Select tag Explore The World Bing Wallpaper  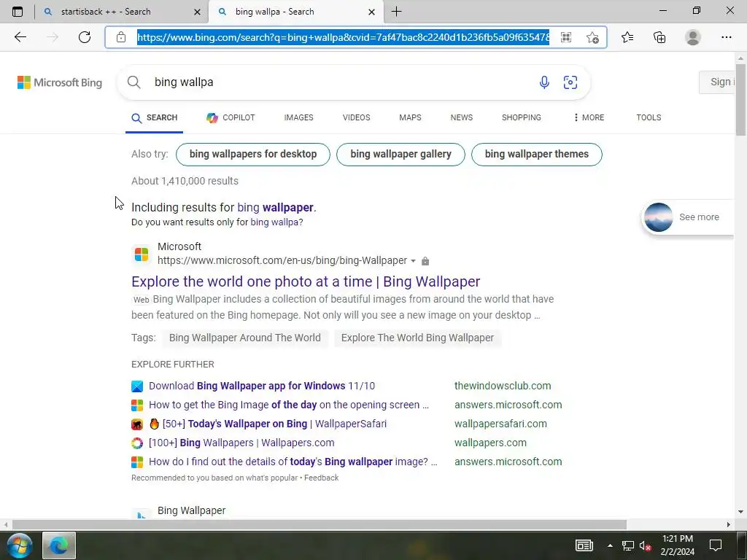[417, 338]
